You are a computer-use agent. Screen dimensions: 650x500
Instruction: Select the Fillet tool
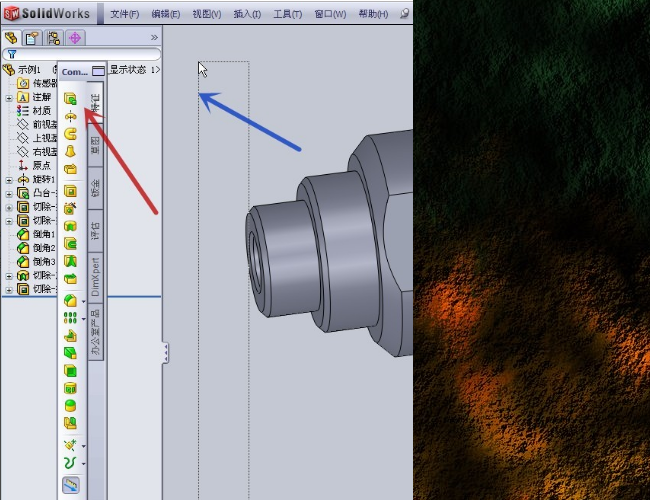pos(70,300)
